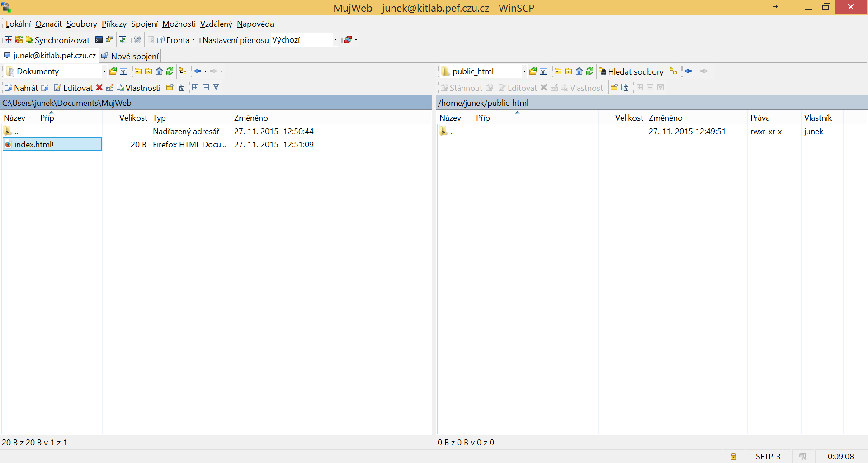Open the Fronta queue dropdown arrow
This screenshot has height=463, width=868.
click(193, 40)
